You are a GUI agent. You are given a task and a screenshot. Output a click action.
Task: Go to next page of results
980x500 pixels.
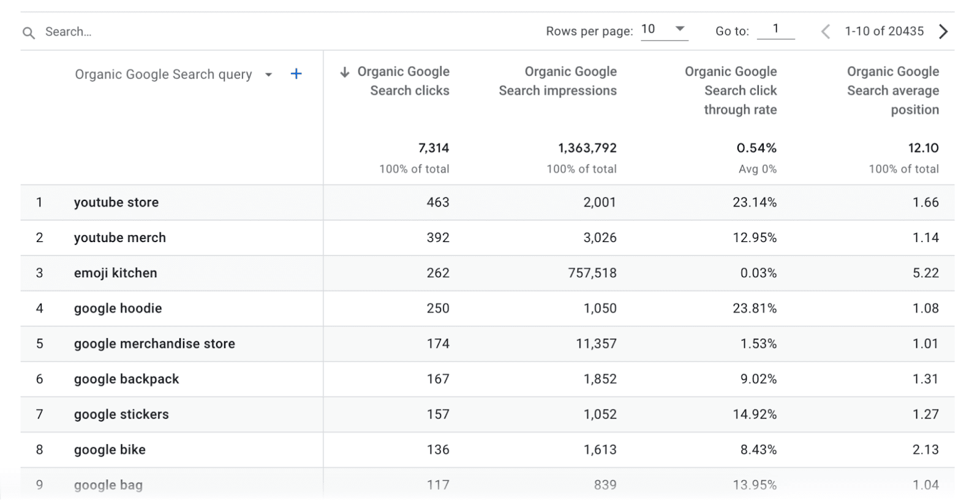pyautogui.click(x=943, y=32)
